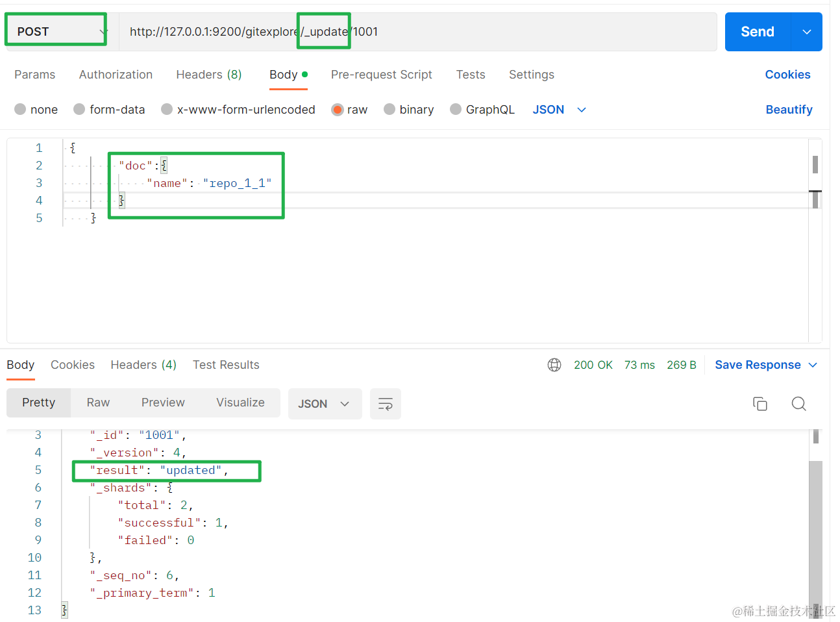Click Beautify to format the body
The height and width of the screenshot is (622, 840).
[x=789, y=110]
